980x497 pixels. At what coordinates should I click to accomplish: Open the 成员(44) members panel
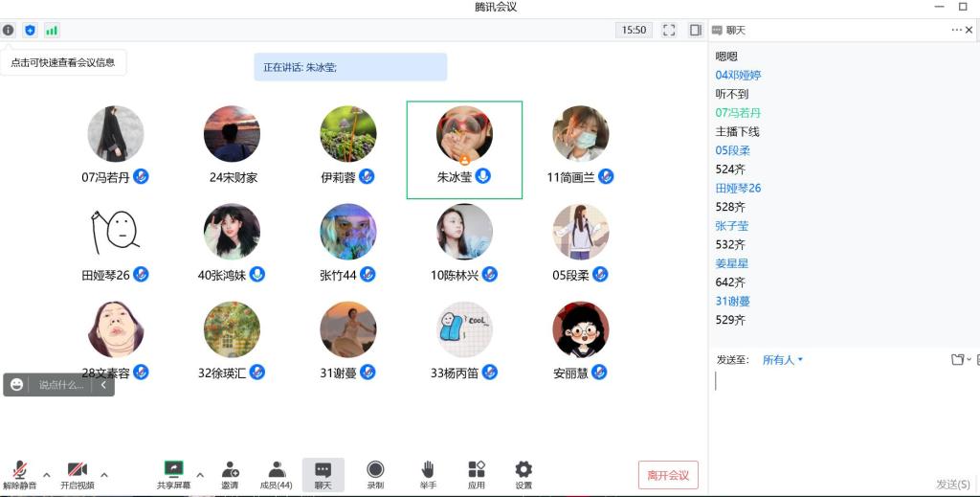click(x=277, y=474)
